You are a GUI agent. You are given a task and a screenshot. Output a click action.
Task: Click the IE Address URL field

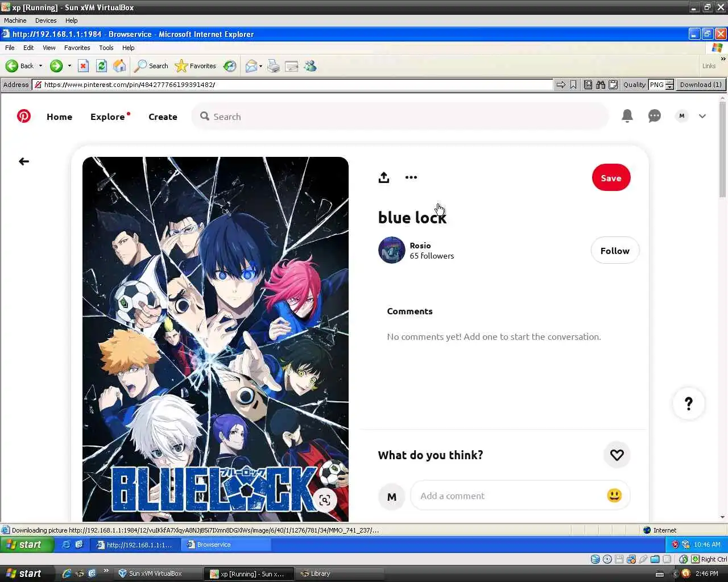click(x=293, y=85)
